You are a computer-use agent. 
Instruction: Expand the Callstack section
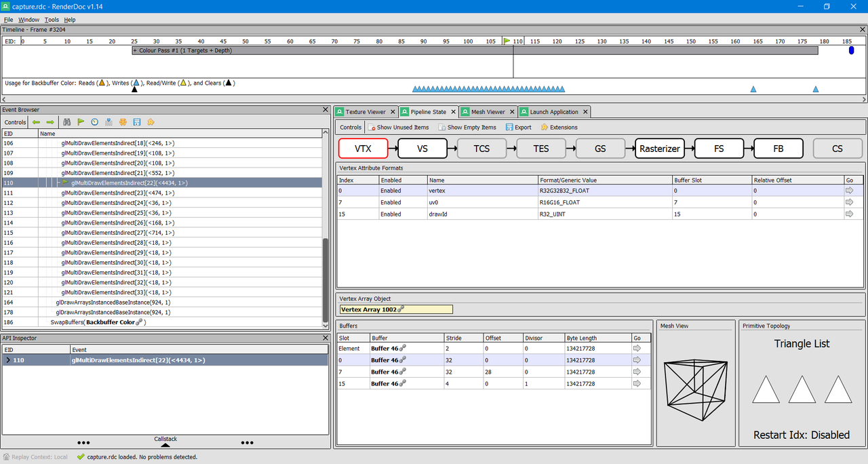[165, 442]
